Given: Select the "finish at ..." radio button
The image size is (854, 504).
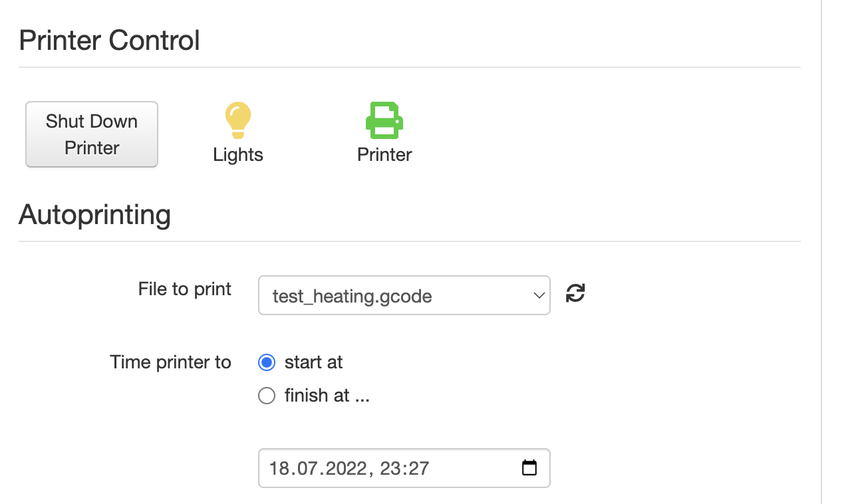Looking at the screenshot, I should 267,396.
